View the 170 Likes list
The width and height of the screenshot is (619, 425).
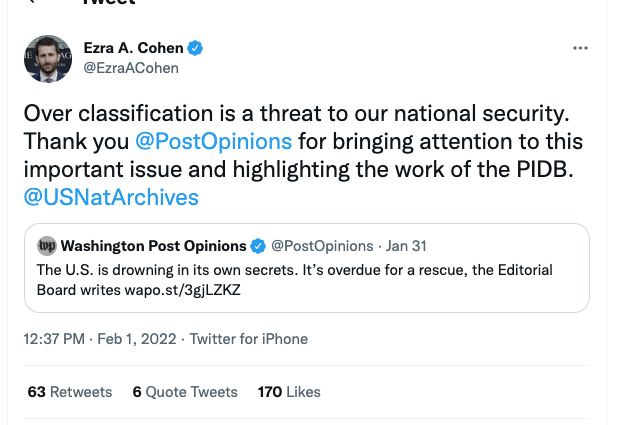[289, 392]
